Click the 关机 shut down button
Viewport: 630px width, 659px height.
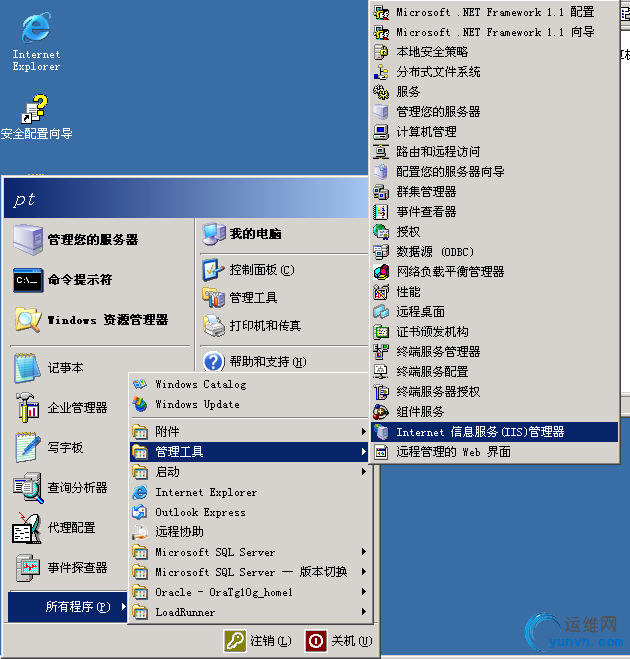[x=338, y=641]
